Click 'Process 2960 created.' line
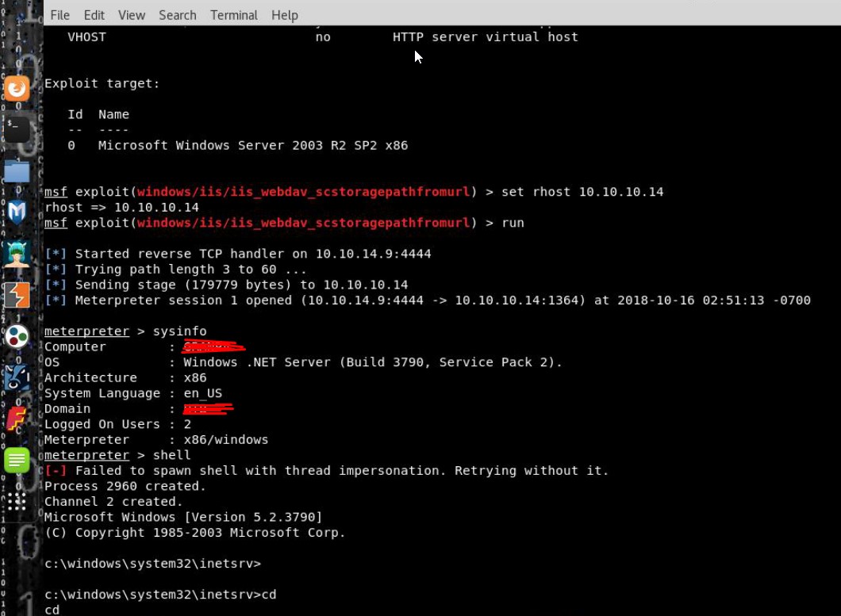The image size is (841, 616). point(125,486)
